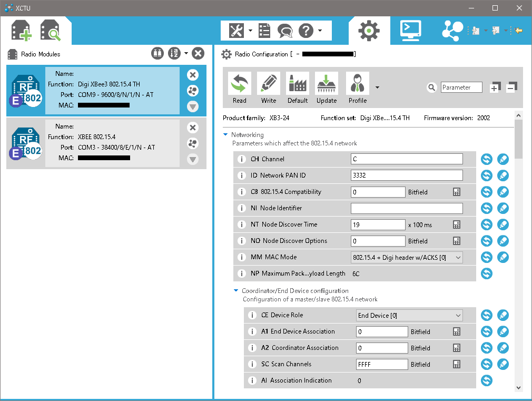Select the XBEE 802.15.4 COM3 module
The height and width of the screenshot is (401, 532).
[106, 143]
